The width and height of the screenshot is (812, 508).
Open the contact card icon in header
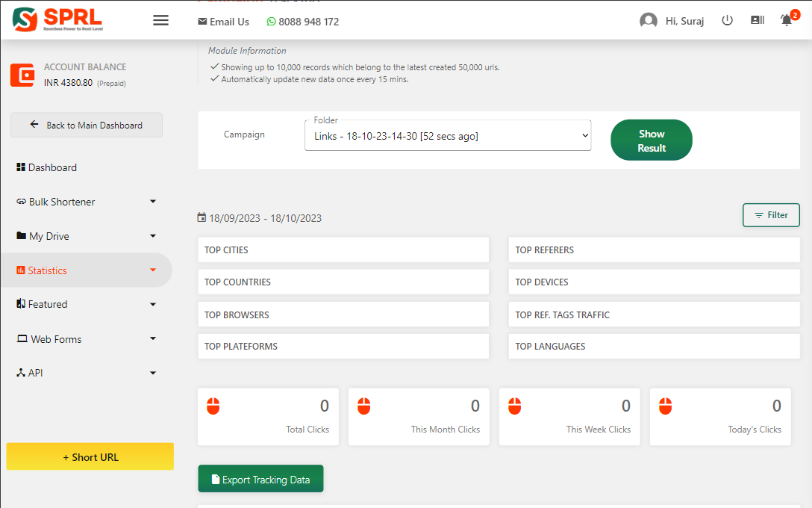click(x=757, y=21)
